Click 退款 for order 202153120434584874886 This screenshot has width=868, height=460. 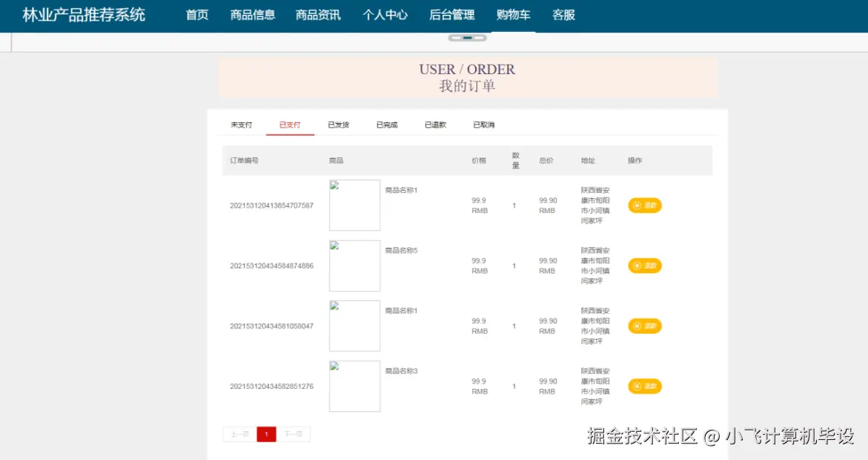[x=644, y=266]
